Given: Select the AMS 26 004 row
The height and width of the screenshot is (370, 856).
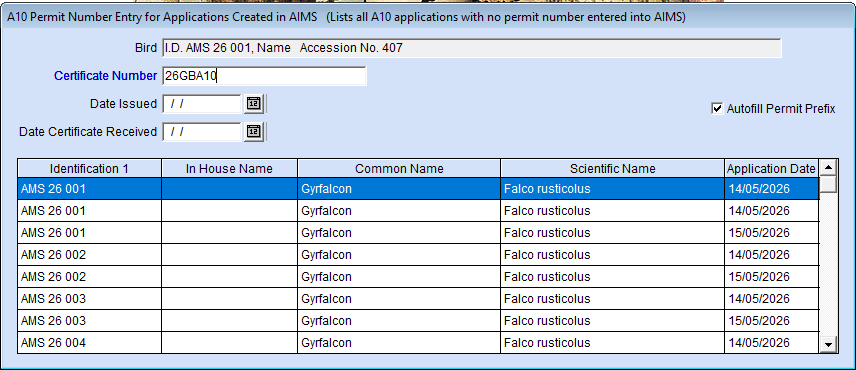Looking at the screenshot, I should (x=418, y=343).
